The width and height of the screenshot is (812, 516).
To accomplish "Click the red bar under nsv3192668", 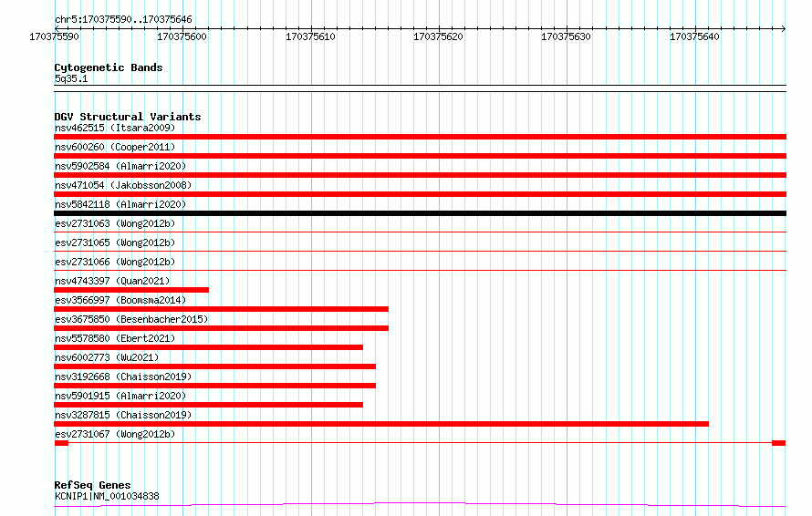I will (x=215, y=386).
